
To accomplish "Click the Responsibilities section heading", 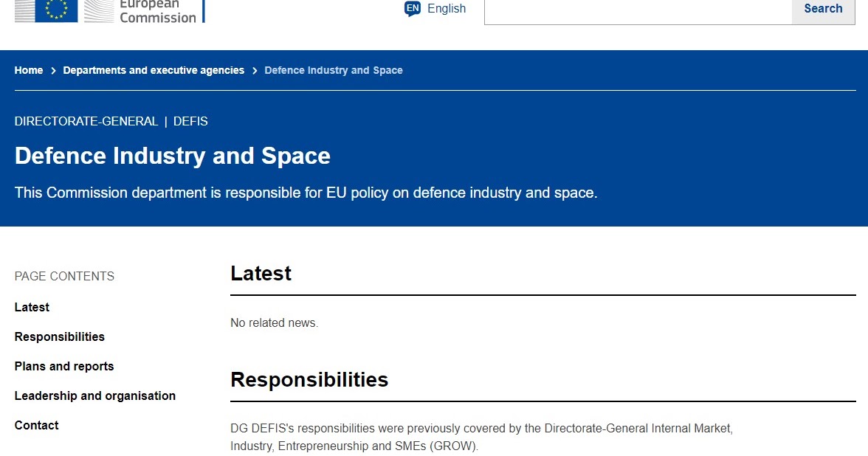I will (x=309, y=379).
